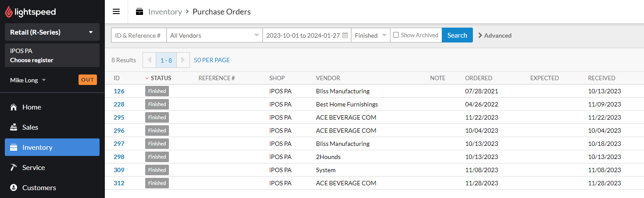
Task: Click the Sales cash register icon
Action: [14, 127]
